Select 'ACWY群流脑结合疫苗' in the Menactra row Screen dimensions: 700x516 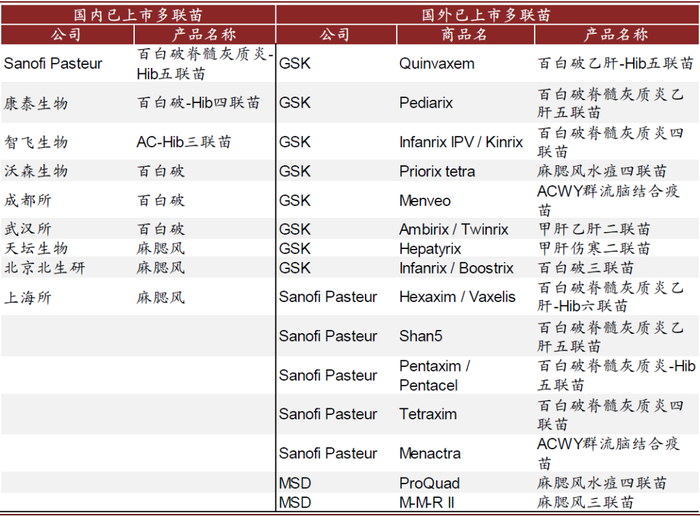coord(608,454)
